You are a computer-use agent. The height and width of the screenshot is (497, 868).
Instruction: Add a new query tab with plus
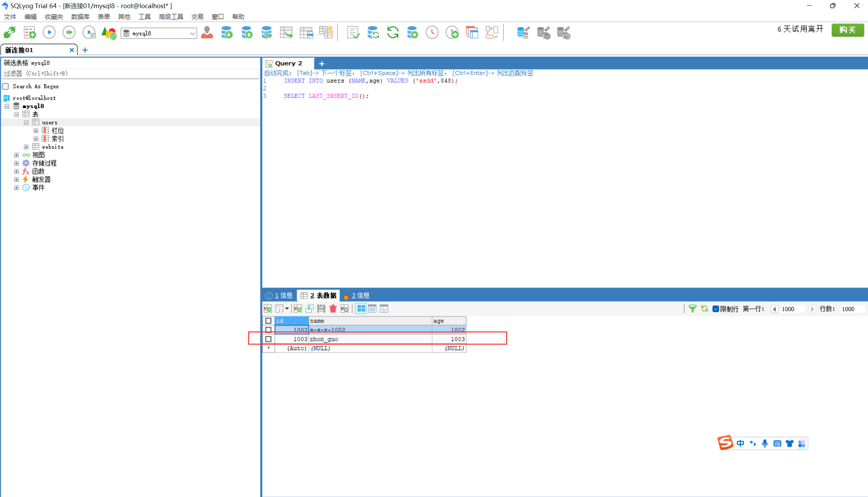(x=322, y=64)
